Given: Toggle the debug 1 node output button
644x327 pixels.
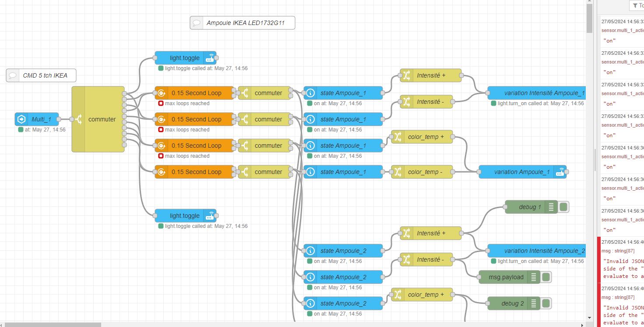Looking at the screenshot, I should click(x=563, y=207).
